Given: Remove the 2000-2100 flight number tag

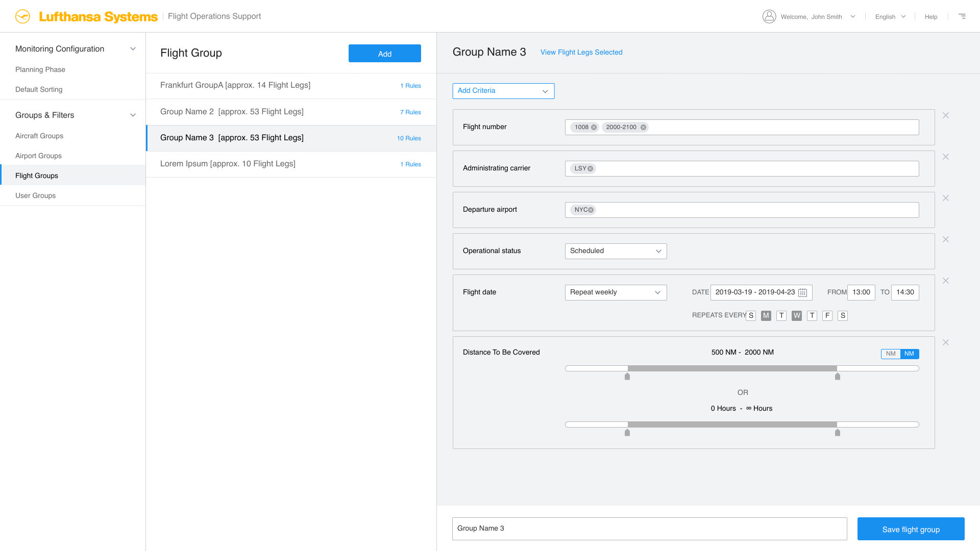Looking at the screenshot, I should point(643,128).
